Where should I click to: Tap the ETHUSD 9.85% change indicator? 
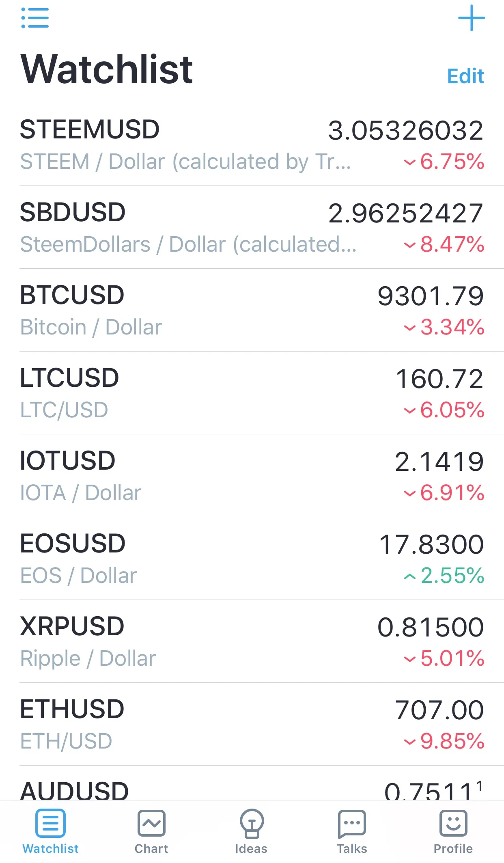pos(444,741)
